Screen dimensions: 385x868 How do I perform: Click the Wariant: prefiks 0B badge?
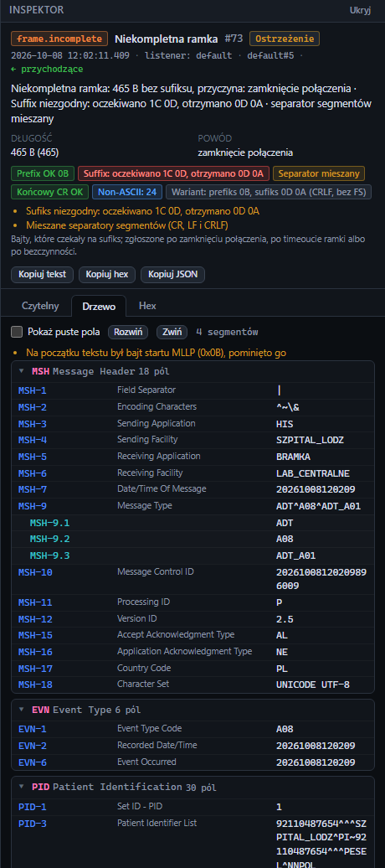[x=269, y=192]
